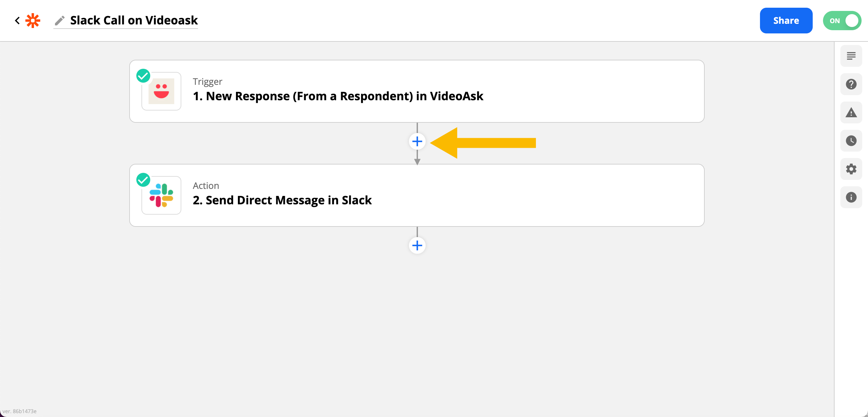Show the warning triangle alerts panel
Image resolution: width=868 pixels, height=417 pixels.
851,112
